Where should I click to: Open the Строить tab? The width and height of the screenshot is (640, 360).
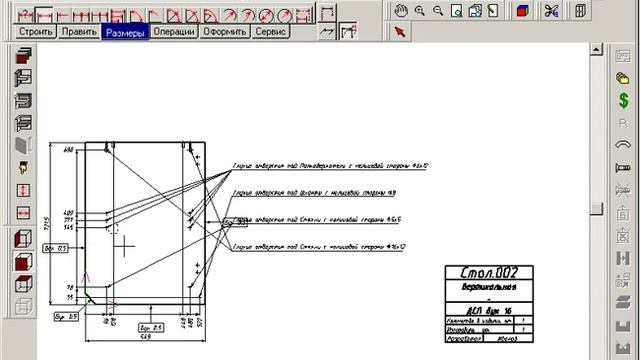(x=36, y=32)
